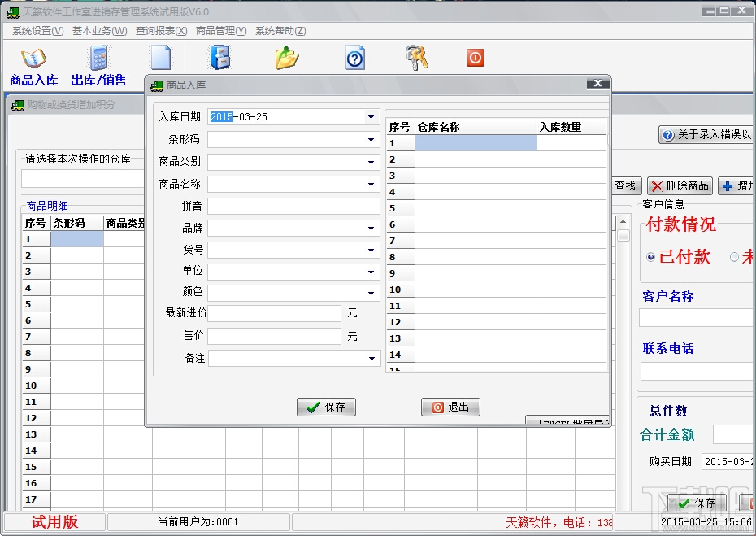Click the 退出 button in the dialog
Image resolution: width=756 pixels, height=536 pixels.
tap(451, 407)
